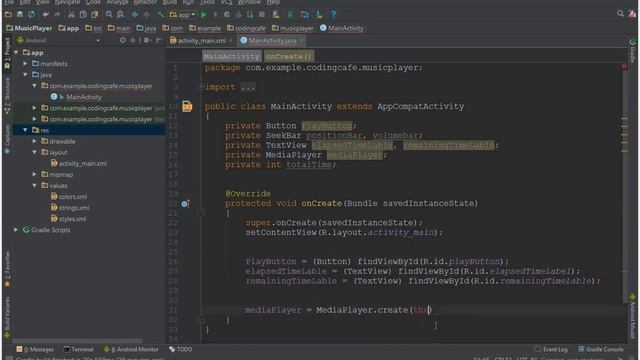Expand the mipmap folder
This screenshot has width=640, height=360.
click(34, 174)
